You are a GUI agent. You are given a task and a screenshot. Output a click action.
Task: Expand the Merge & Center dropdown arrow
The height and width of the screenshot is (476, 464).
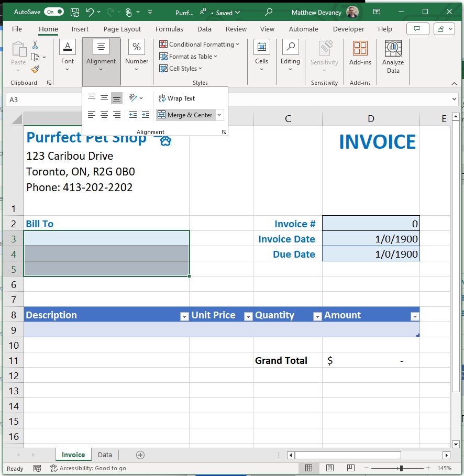(219, 115)
